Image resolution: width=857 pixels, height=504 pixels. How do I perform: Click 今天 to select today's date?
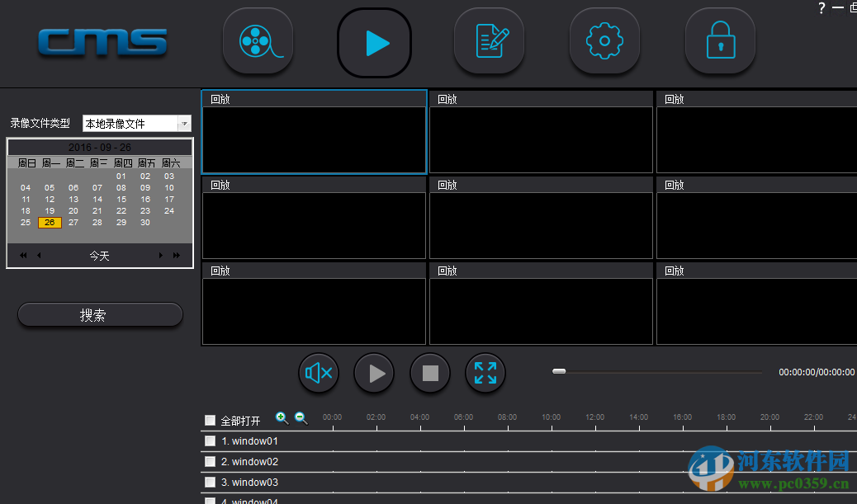(x=99, y=256)
